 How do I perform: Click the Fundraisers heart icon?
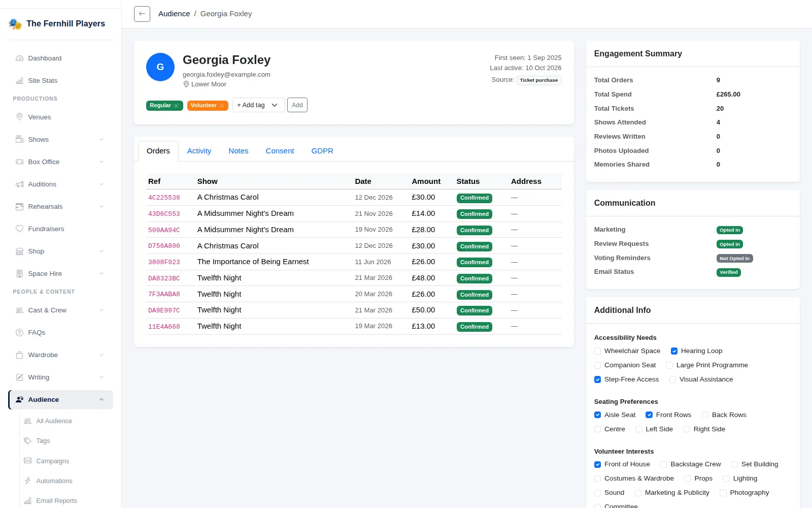(19, 229)
